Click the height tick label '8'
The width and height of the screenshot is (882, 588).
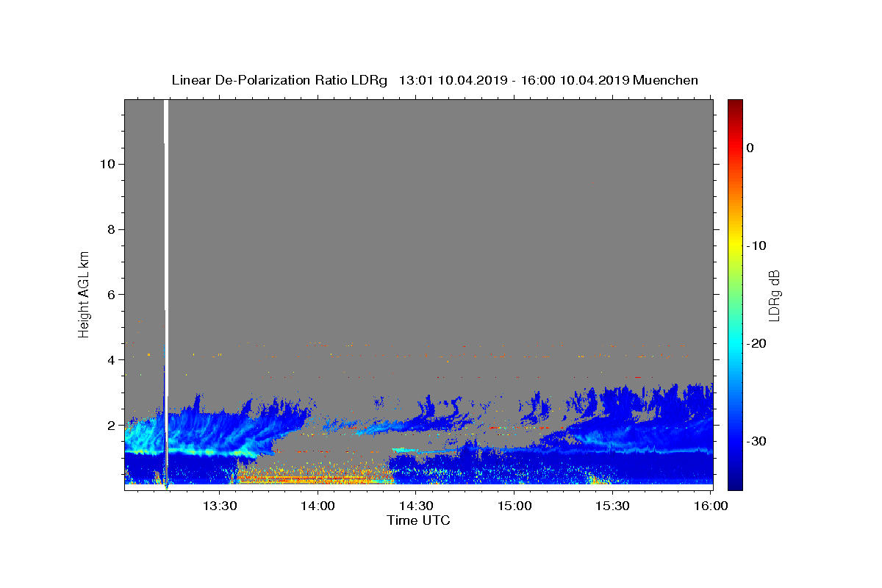coord(110,229)
